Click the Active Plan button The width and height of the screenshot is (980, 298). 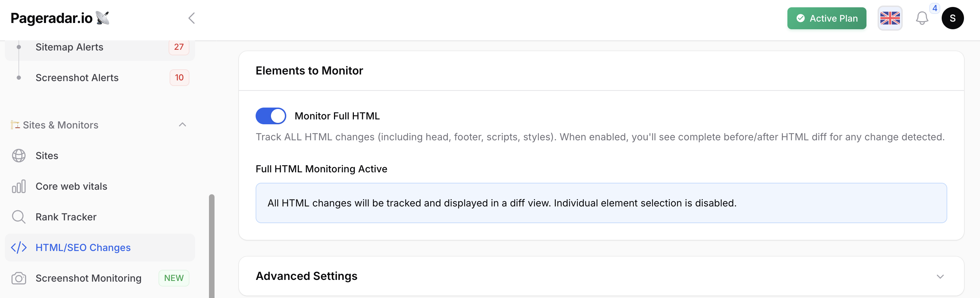pyautogui.click(x=826, y=18)
